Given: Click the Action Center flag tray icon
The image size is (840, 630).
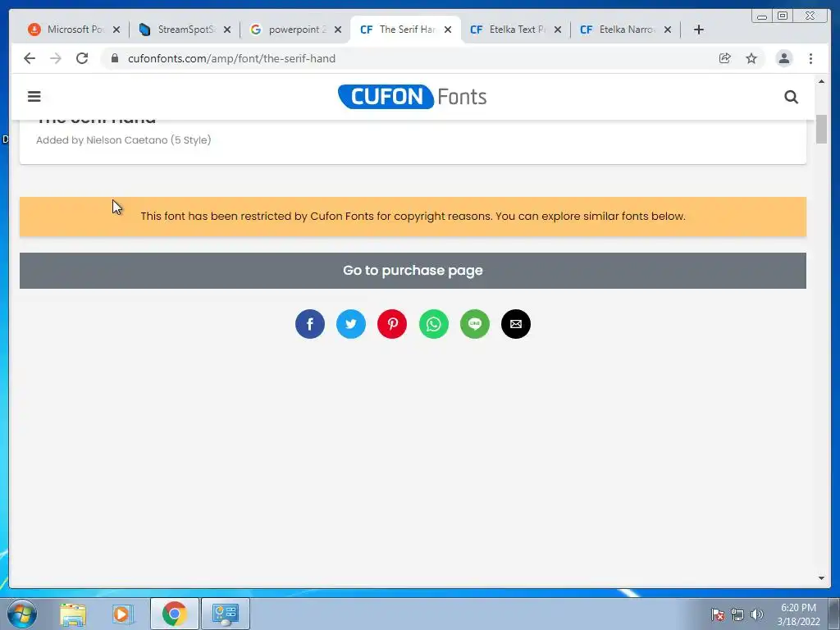Looking at the screenshot, I should 718,614.
